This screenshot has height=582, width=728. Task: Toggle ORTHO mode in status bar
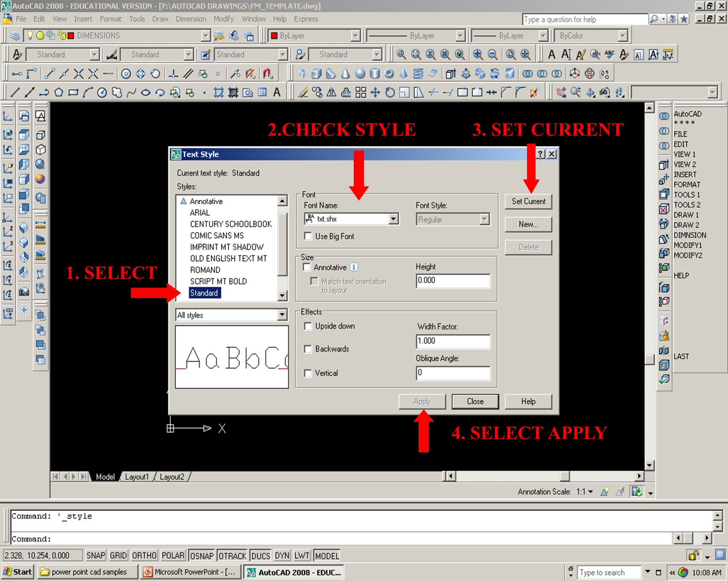(144, 556)
